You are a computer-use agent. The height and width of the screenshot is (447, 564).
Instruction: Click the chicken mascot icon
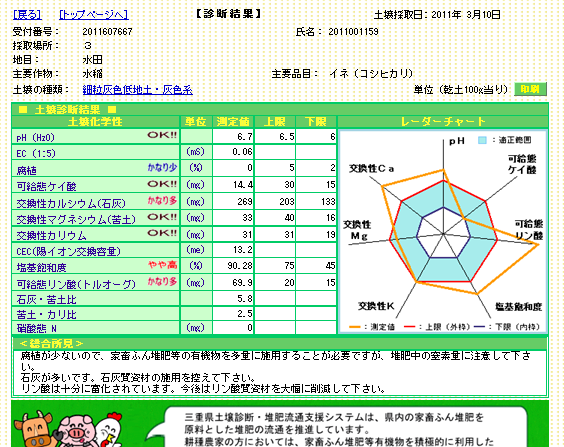(x=109, y=431)
